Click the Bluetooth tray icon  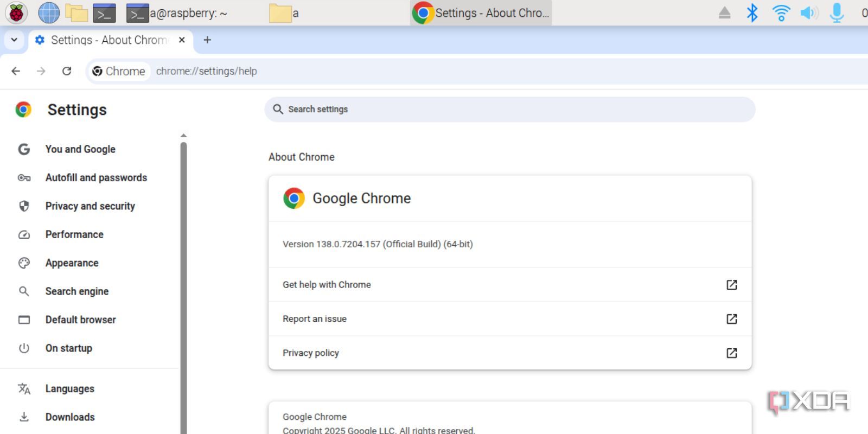tap(752, 12)
